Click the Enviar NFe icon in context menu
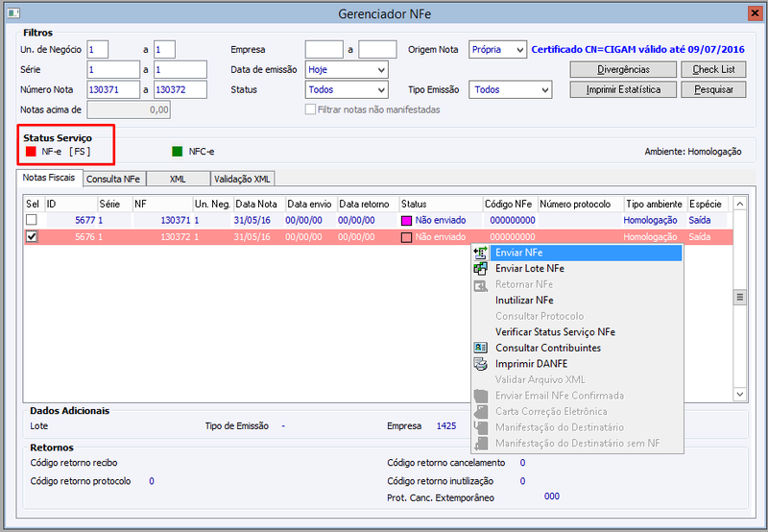The image size is (768, 532). coord(481,253)
